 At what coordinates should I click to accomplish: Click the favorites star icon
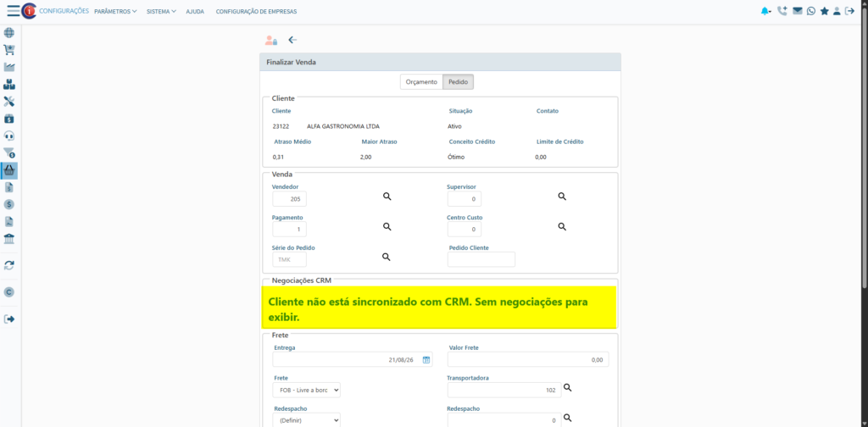pos(824,11)
